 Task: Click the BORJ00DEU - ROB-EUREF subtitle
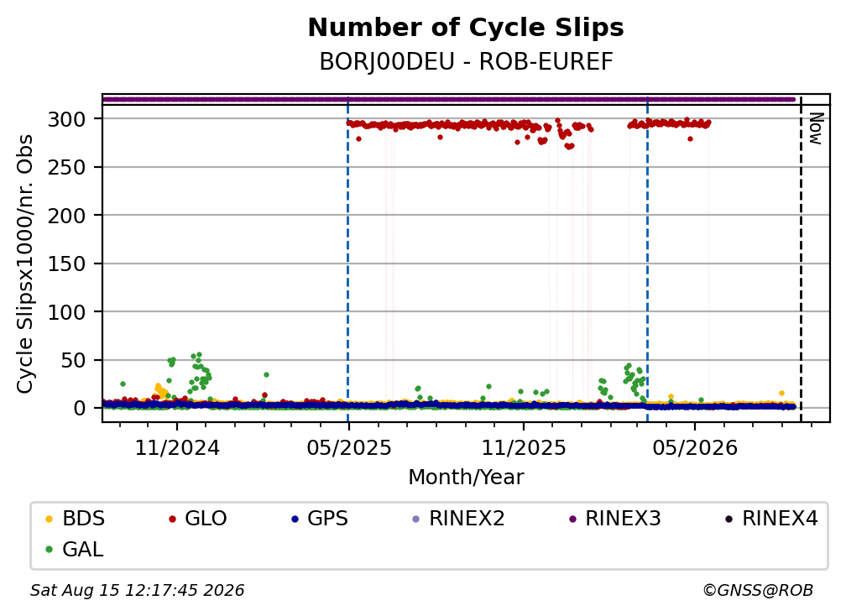pos(466,62)
